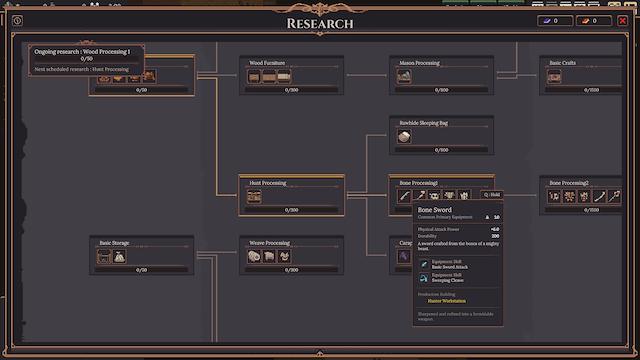
Task: Open the Hunter Workstation production building link
Action: pos(447,301)
